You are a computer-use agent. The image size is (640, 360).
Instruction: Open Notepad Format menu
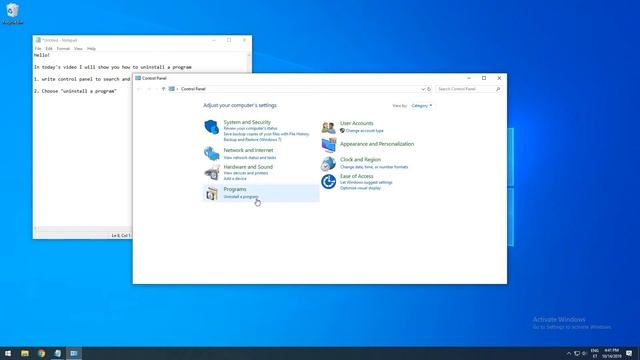[63, 49]
